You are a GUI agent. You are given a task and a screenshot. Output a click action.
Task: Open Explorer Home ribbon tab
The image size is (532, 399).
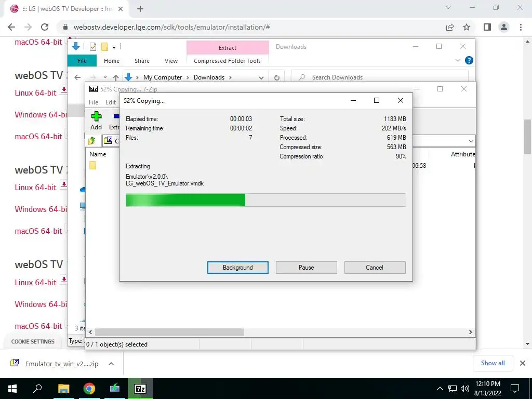(x=112, y=61)
